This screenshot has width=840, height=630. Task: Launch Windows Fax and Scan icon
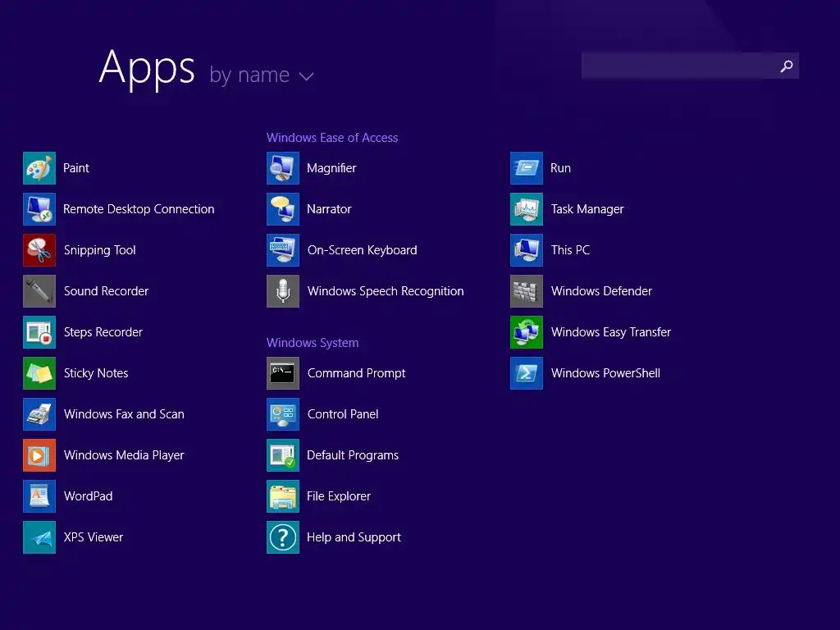coord(39,414)
